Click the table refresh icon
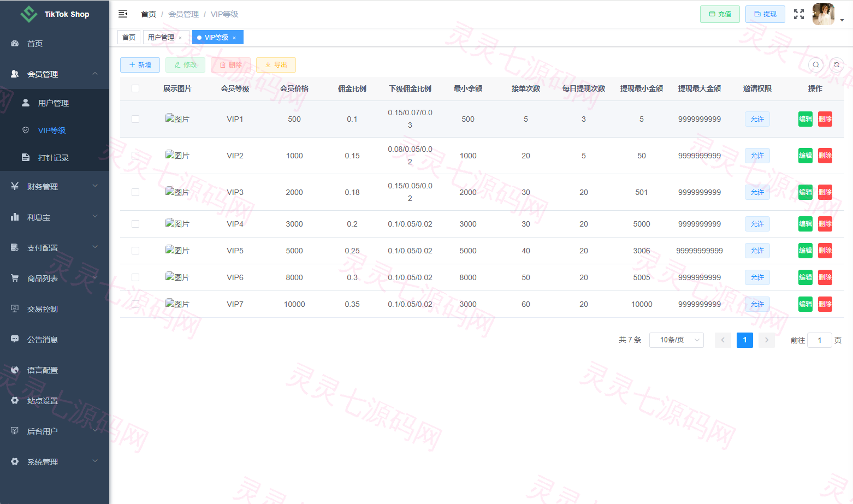This screenshot has width=853, height=504. click(837, 65)
